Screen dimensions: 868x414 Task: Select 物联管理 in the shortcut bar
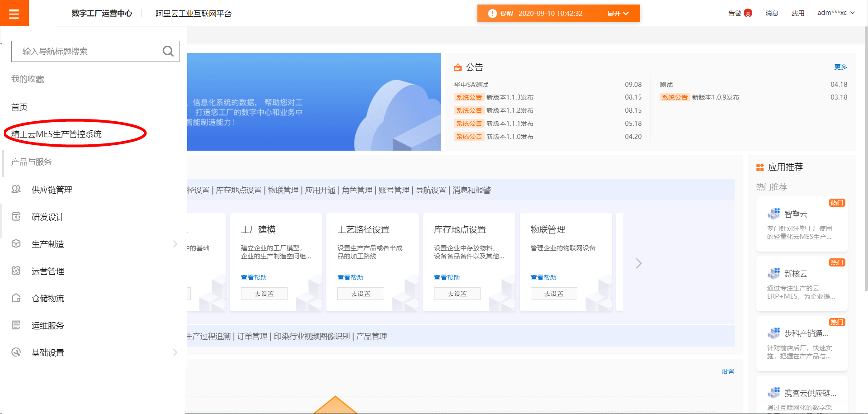click(283, 190)
